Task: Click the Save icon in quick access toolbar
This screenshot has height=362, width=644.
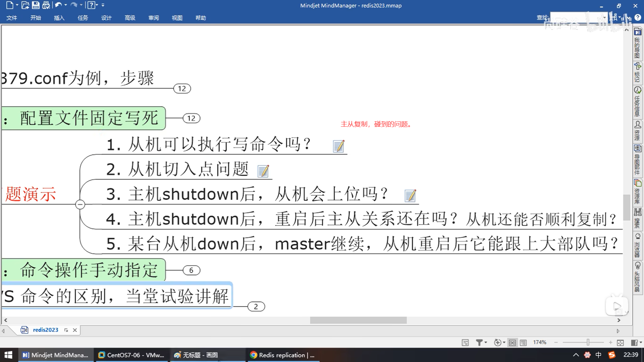Action: [36, 5]
